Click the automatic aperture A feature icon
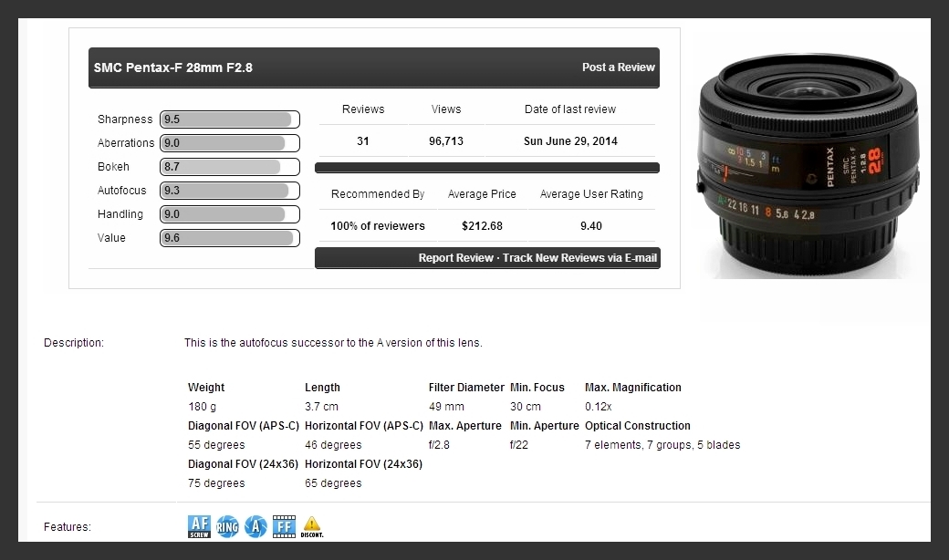The image size is (949, 560). (255, 526)
